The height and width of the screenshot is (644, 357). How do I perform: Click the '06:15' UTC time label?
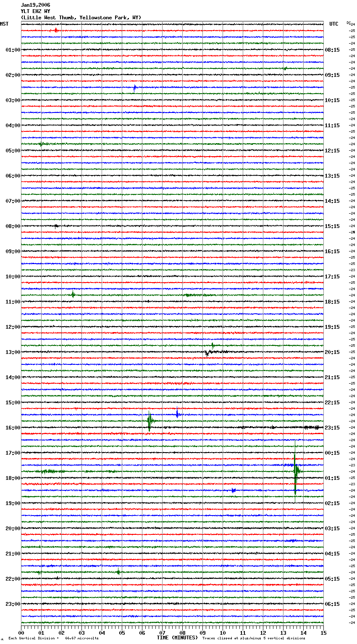point(332,604)
